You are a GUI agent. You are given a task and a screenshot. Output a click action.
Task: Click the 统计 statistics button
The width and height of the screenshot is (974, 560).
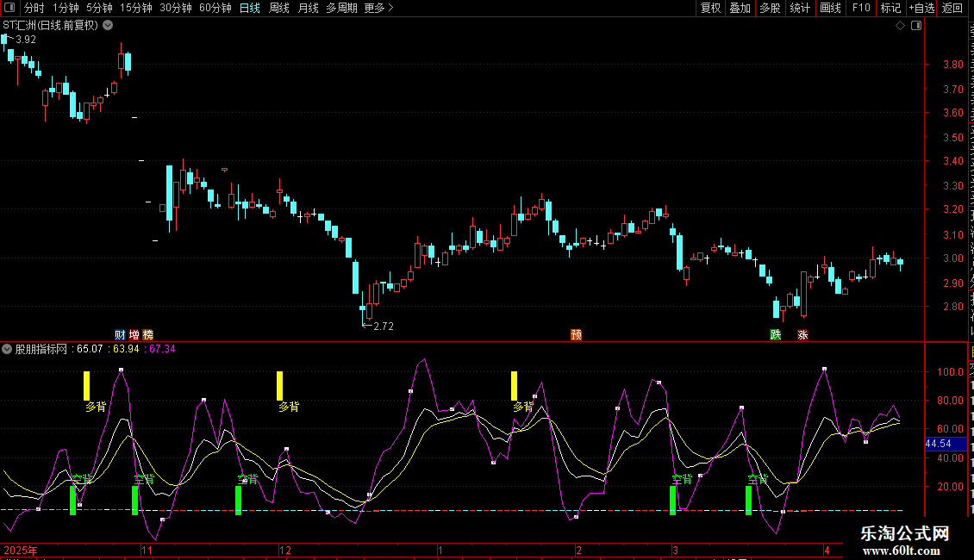(x=799, y=8)
